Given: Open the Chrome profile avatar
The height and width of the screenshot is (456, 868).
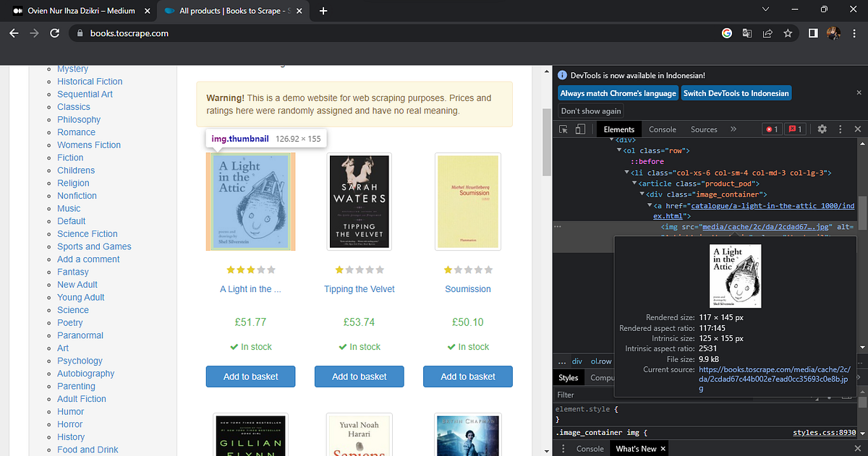Looking at the screenshot, I should tap(833, 33).
